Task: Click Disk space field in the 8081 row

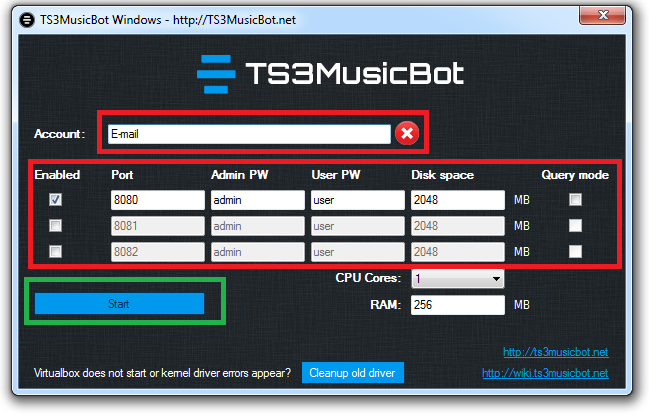Action: [458, 226]
